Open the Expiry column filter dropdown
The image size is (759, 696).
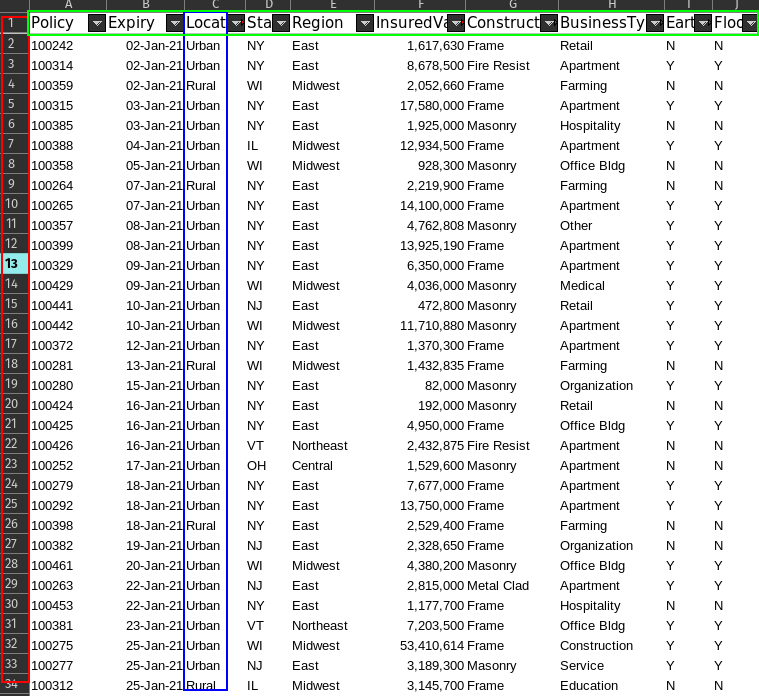click(174, 23)
